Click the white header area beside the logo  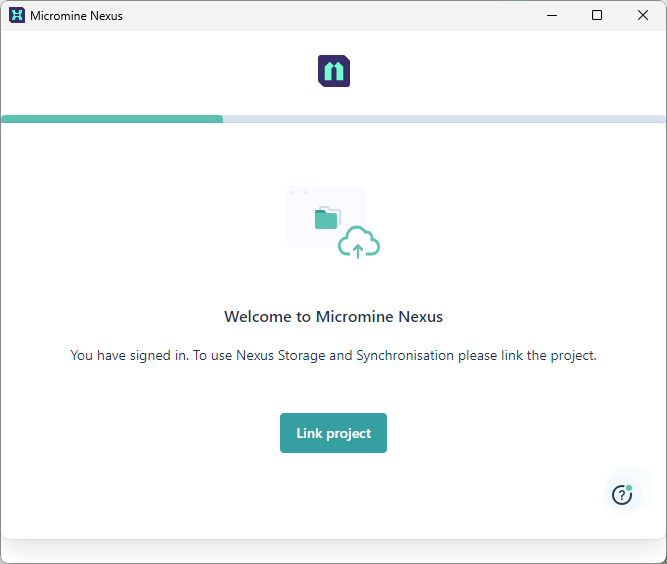500,71
